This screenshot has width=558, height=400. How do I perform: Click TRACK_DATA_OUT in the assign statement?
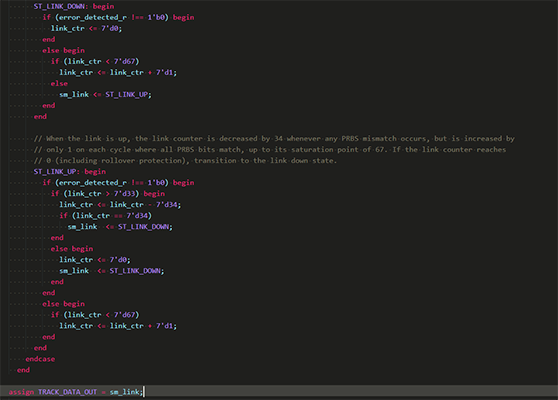[67, 392]
